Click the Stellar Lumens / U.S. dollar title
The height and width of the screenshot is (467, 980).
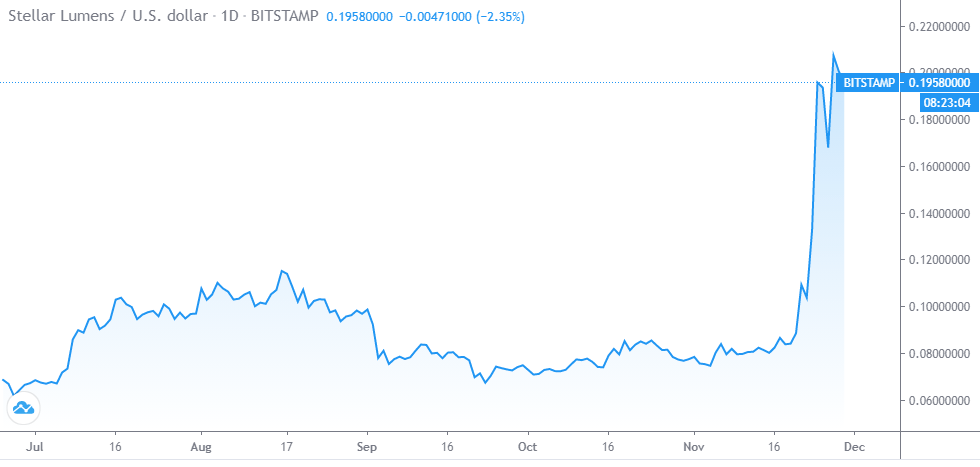[108, 17]
